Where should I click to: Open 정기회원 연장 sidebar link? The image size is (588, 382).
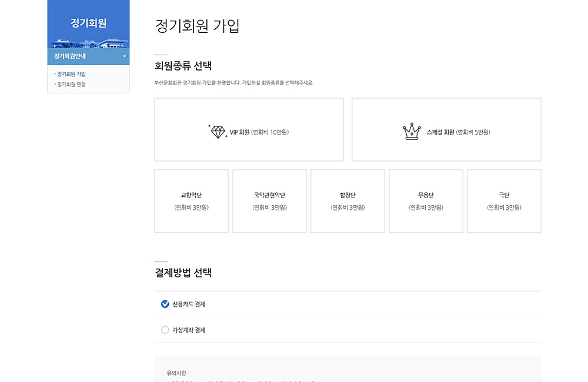coord(70,85)
